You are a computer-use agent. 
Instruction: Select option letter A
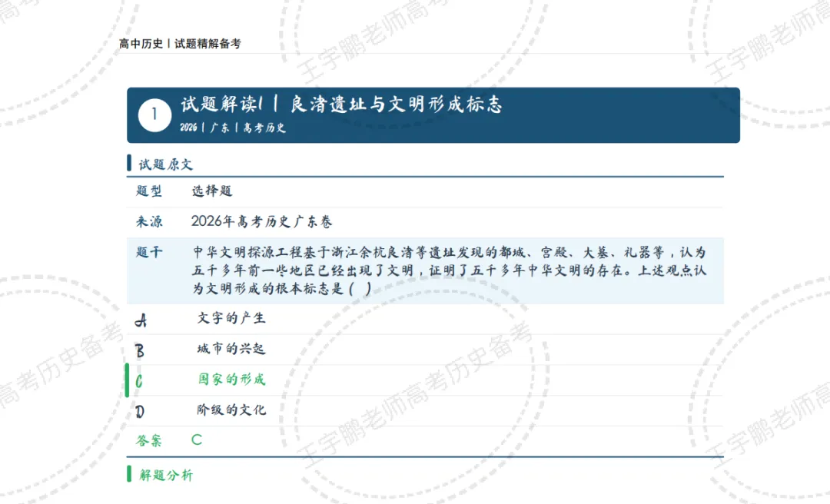141,320
